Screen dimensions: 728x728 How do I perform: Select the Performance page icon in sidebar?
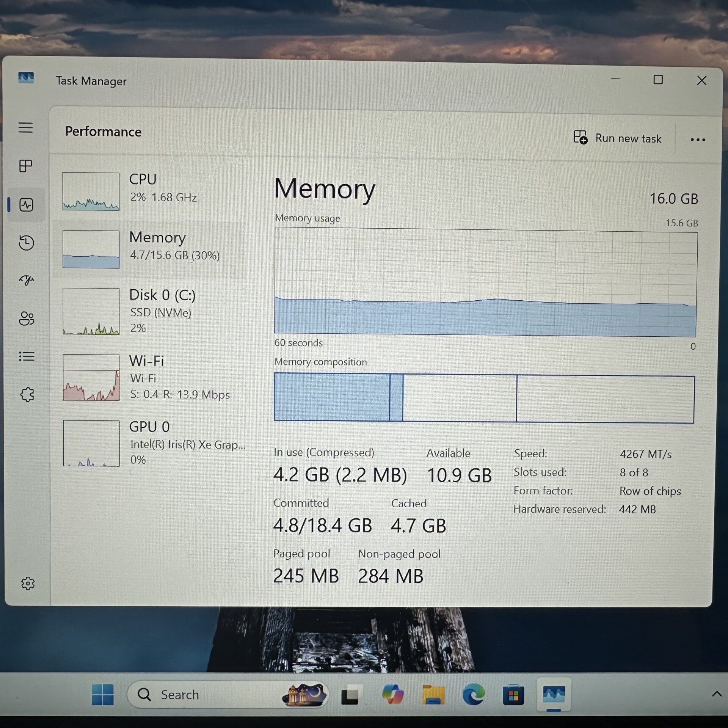(x=26, y=205)
